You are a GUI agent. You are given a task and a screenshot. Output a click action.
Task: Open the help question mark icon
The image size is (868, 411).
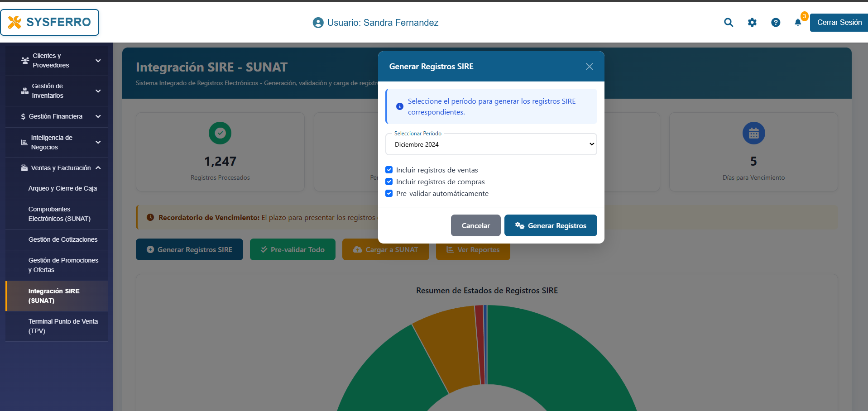pos(776,22)
